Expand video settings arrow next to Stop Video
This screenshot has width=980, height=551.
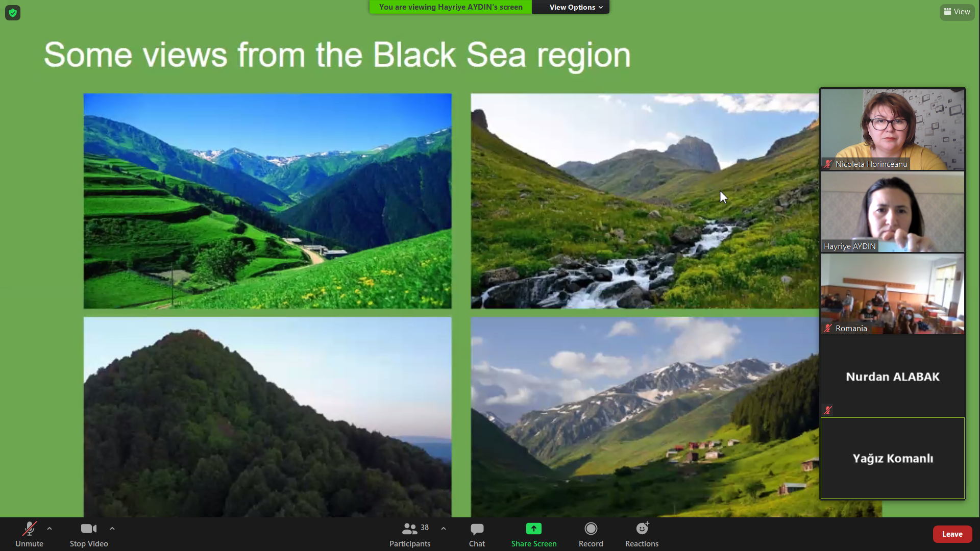tap(112, 529)
